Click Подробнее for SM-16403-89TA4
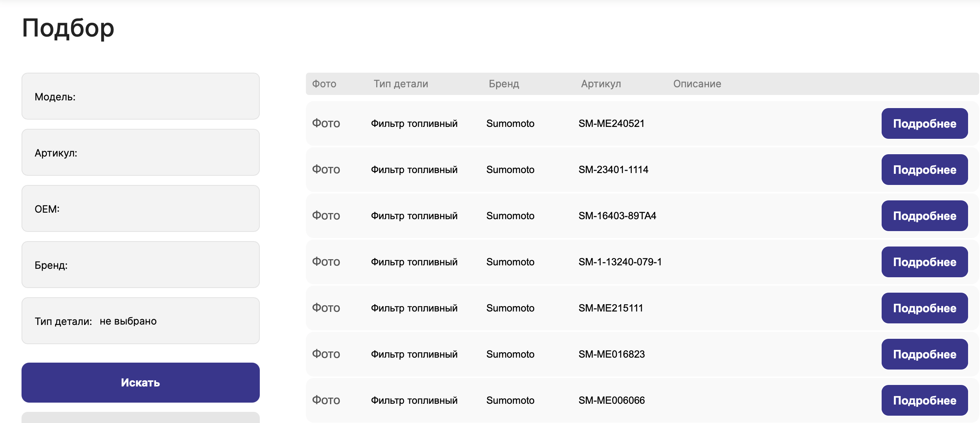 (x=924, y=216)
